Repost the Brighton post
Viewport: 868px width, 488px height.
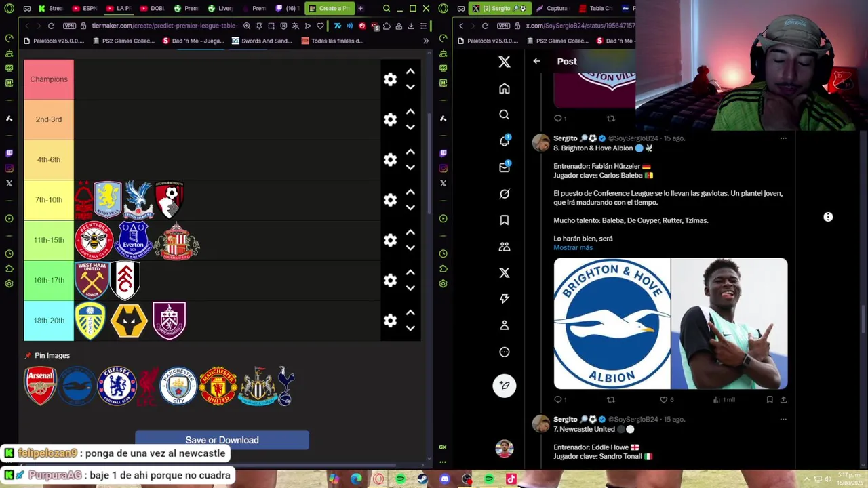610,400
